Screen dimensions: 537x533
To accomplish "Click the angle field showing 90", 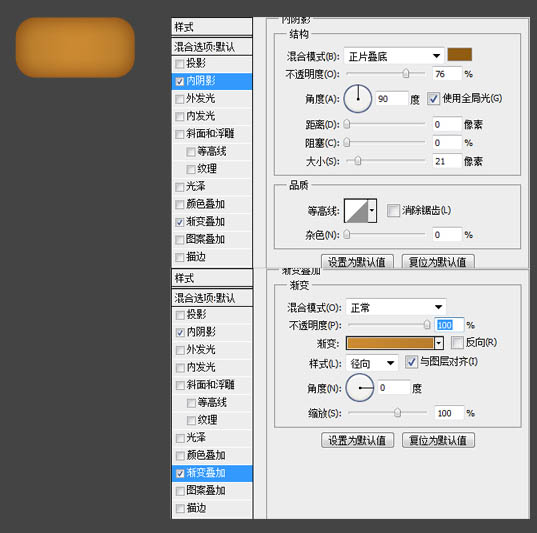I will 392,99.
